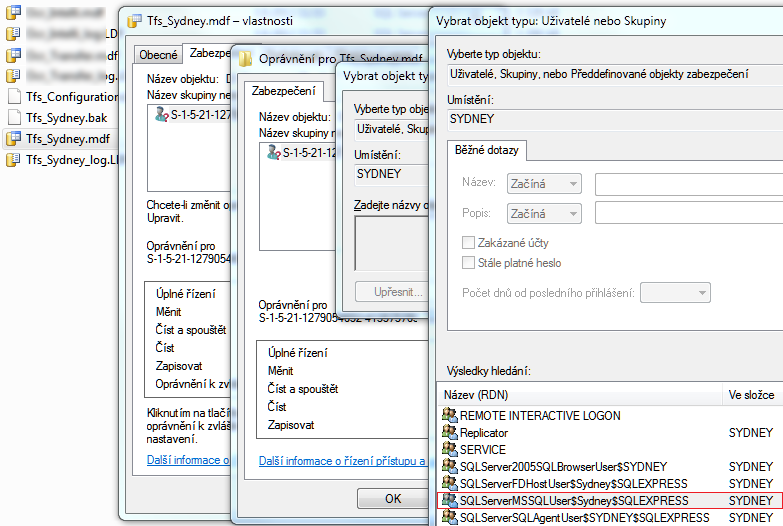Image resolution: width=783 pixels, height=526 pixels.
Task: Click SQLServerSQLAgentUser$SYDNEY$SQLEXPRESS group icon
Action: [x=449, y=517]
